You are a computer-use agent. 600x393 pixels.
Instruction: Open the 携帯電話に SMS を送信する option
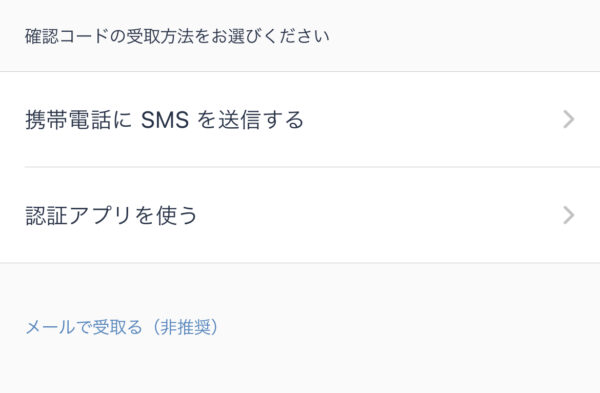[300, 119]
